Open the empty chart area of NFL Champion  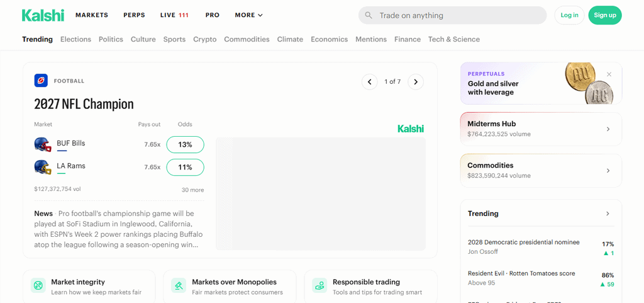(321, 193)
